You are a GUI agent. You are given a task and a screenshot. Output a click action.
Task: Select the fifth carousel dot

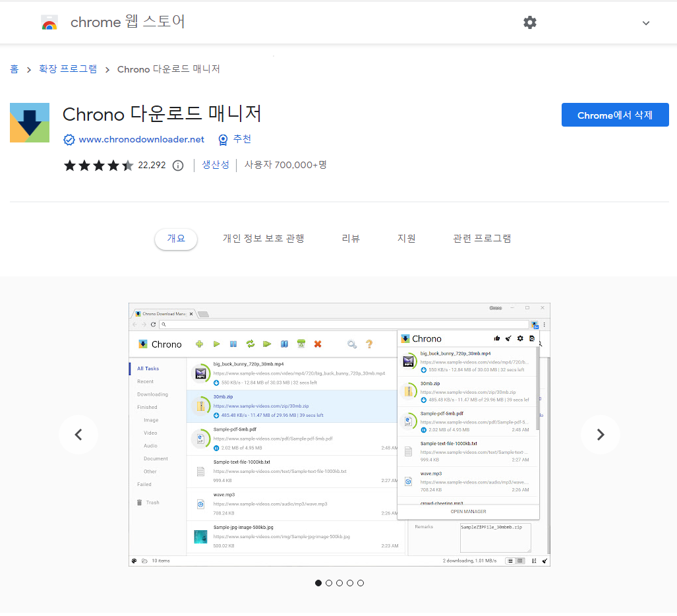click(361, 583)
